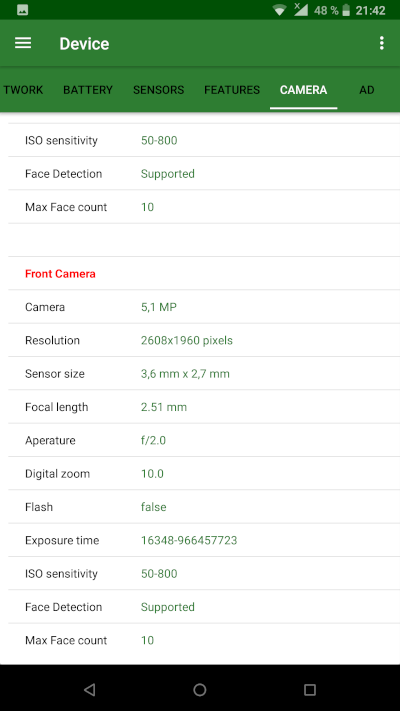Open the three-dot overflow menu
400x711 pixels.
point(382,43)
